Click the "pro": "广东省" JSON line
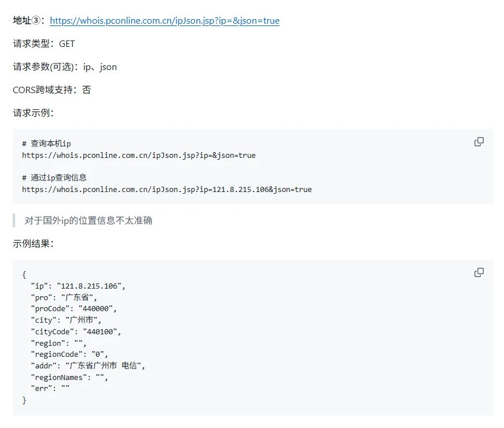The image size is (504, 428). pyautogui.click(x=64, y=297)
